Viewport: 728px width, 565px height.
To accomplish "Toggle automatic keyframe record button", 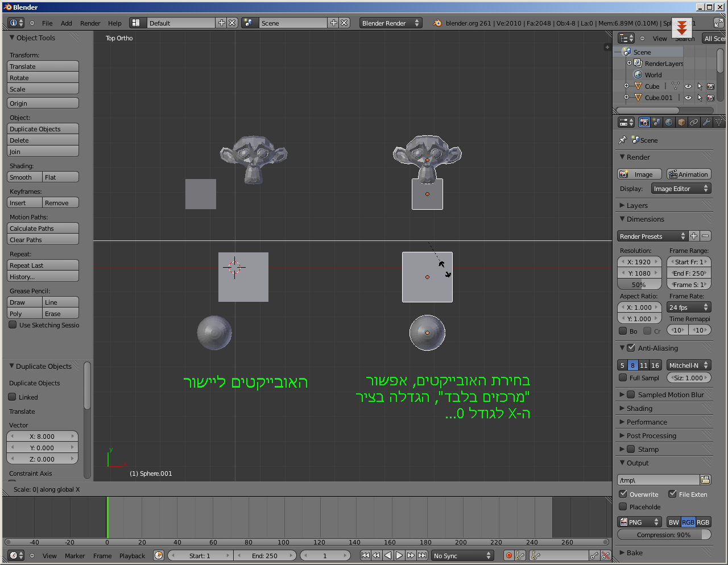I will tap(509, 555).
